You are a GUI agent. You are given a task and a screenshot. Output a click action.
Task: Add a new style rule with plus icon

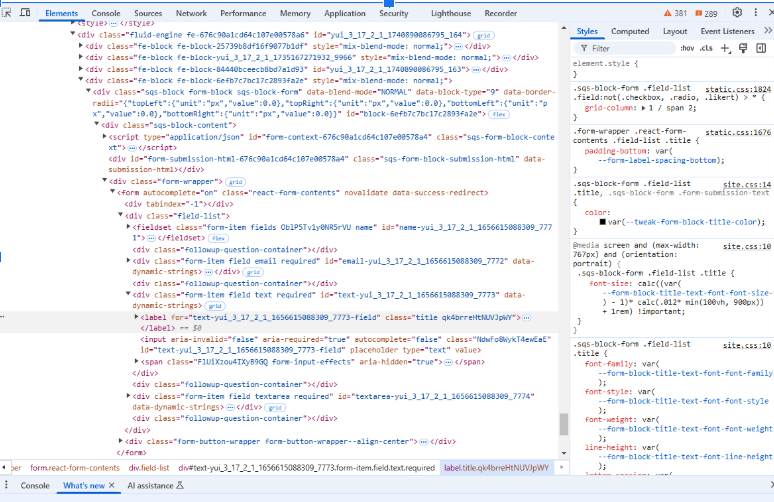[x=725, y=48]
